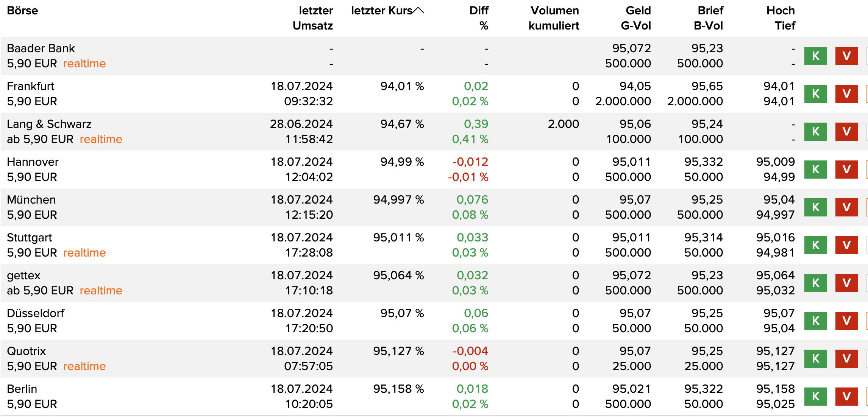Click the realtime label in the Stuttgart row
This screenshot has width=868, height=417.
coord(84,253)
